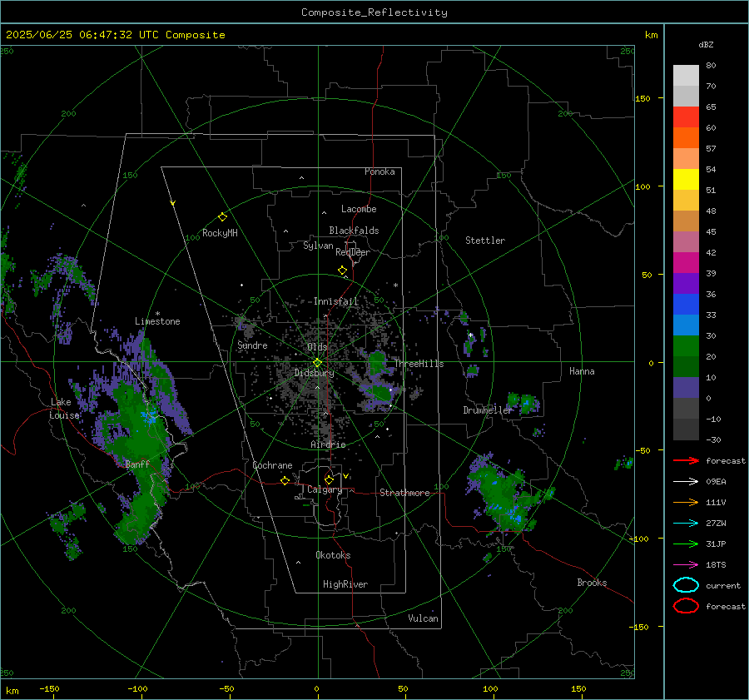Click the Calgary city label
Viewport: 749px width, 700px height.
[x=325, y=489]
